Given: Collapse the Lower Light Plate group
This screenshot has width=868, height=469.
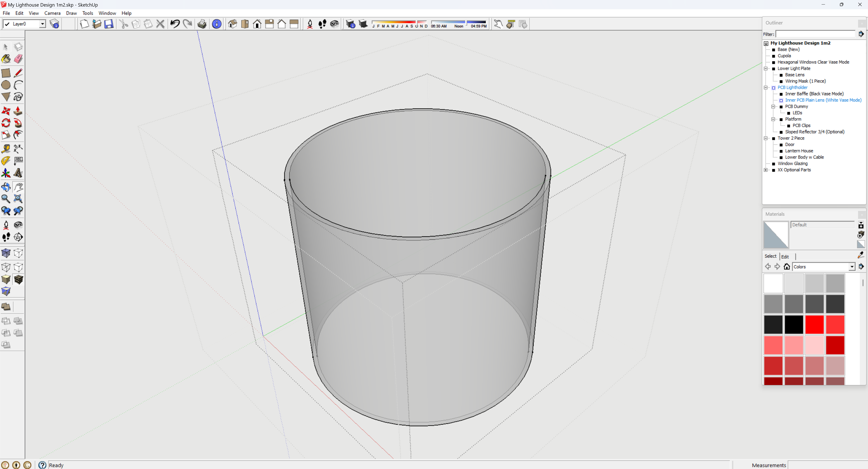Looking at the screenshot, I should pyautogui.click(x=766, y=68).
